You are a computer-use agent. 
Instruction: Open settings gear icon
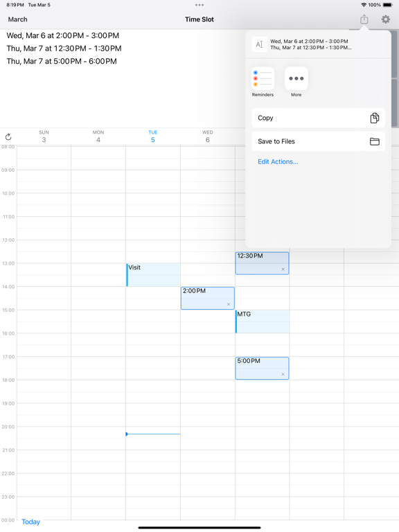coord(385,19)
